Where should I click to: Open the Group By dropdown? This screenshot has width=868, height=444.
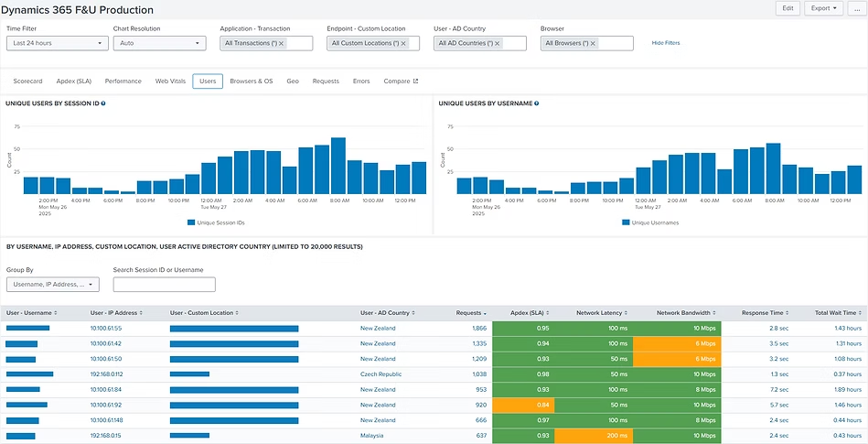click(x=51, y=285)
